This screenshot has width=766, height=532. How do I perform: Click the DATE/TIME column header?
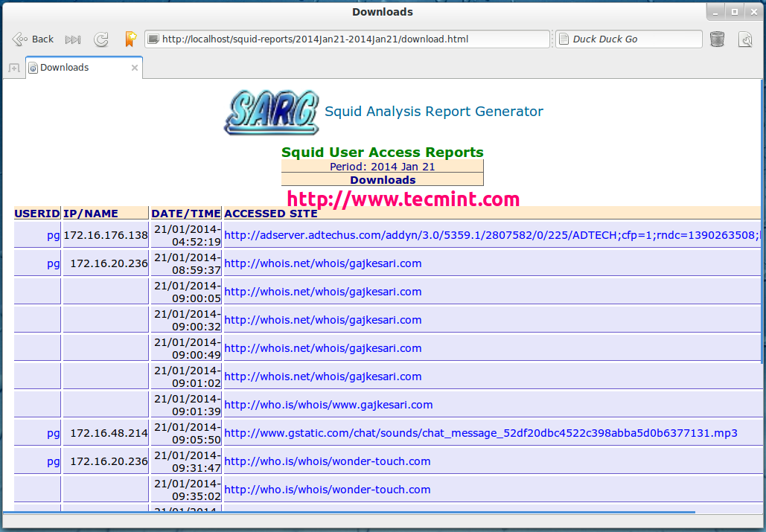pyautogui.click(x=186, y=214)
